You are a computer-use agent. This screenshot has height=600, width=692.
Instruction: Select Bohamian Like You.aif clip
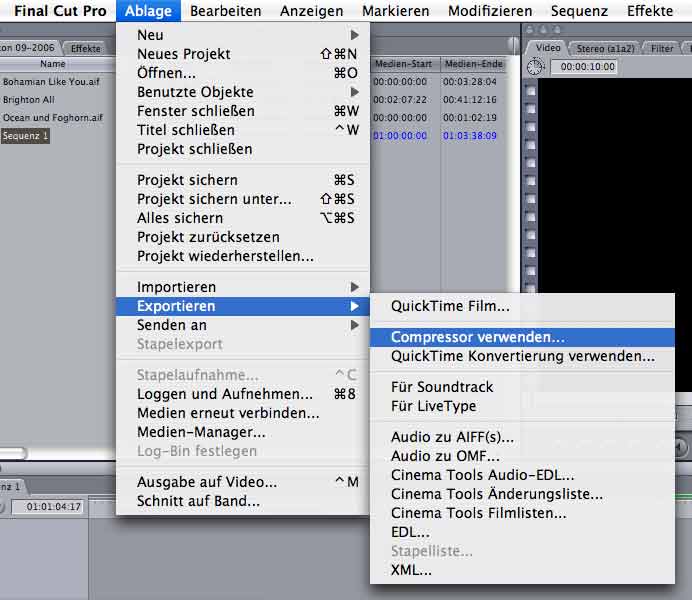[x=51, y=82]
